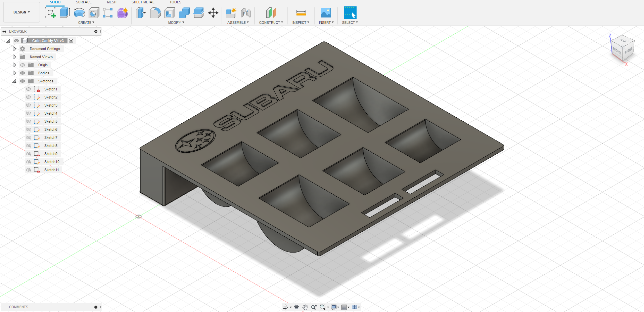Open the Display Settings icon
Viewport: 644px width, 312px height.
(334, 307)
